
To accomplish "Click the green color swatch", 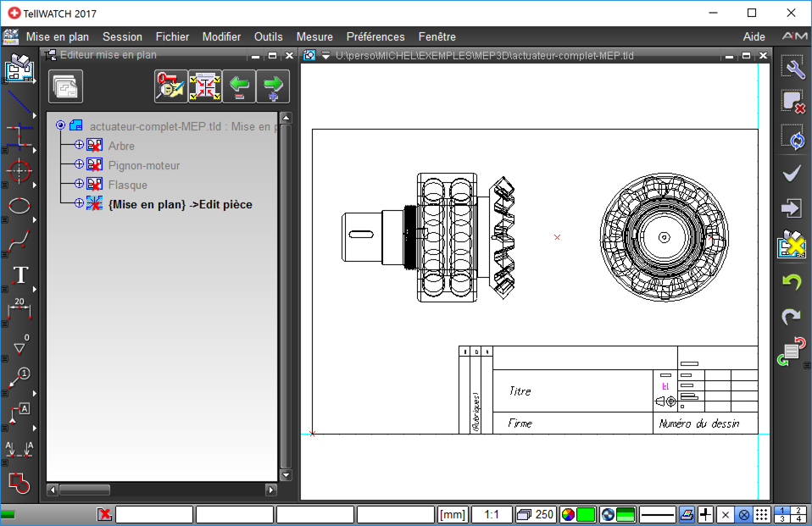I will coord(586,514).
